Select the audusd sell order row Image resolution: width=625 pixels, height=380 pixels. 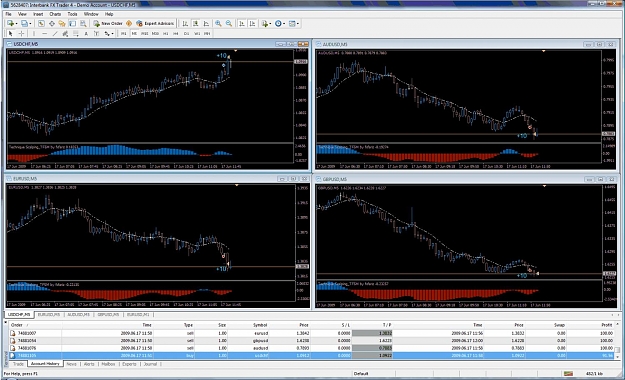tap(312, 348)
